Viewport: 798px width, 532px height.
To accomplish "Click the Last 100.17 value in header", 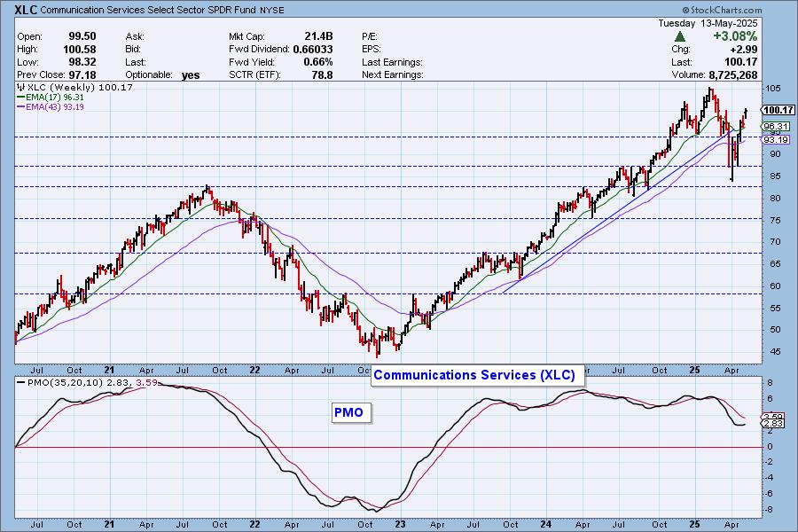I will 742,62.
